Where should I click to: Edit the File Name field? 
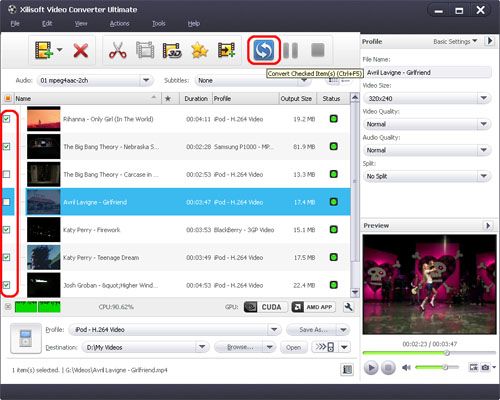point(428,72)
